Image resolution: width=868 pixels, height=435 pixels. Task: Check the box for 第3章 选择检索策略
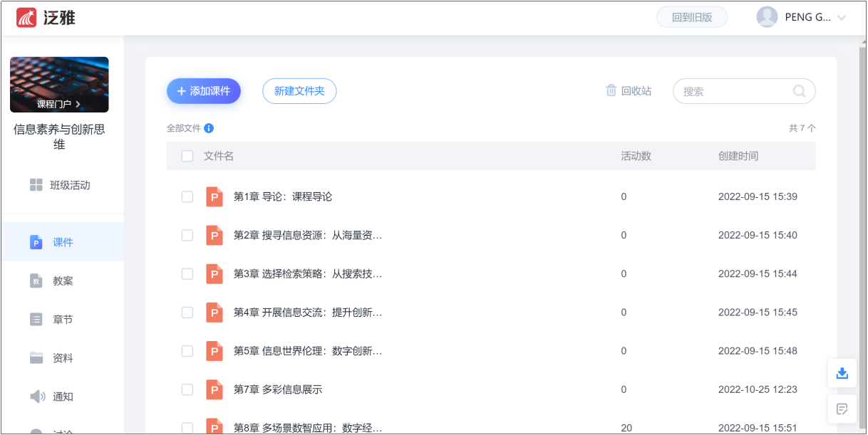pyautogui.click(x=187, y=273)
